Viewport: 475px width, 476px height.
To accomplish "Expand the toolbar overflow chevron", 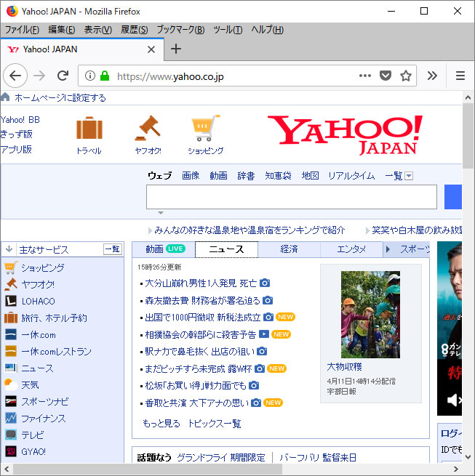I will 432,76.
